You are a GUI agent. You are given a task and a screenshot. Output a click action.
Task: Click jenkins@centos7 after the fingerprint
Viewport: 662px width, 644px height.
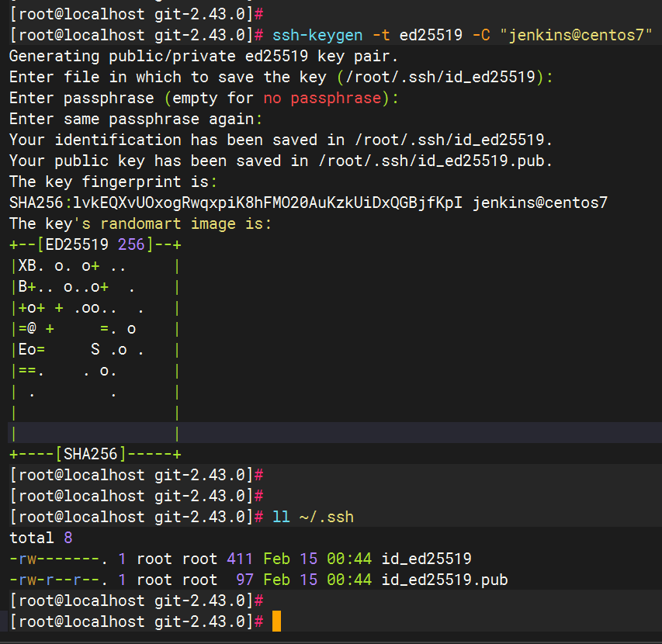point(539,203)
